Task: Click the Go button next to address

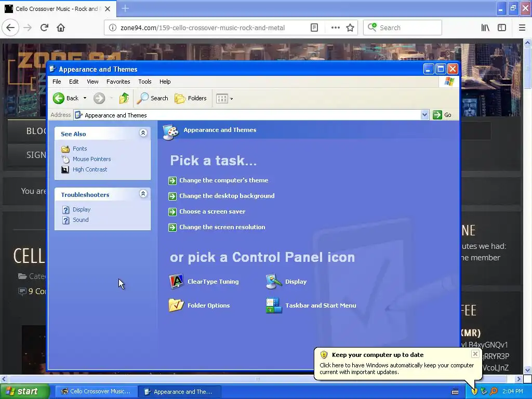Action: coord(442,115)
